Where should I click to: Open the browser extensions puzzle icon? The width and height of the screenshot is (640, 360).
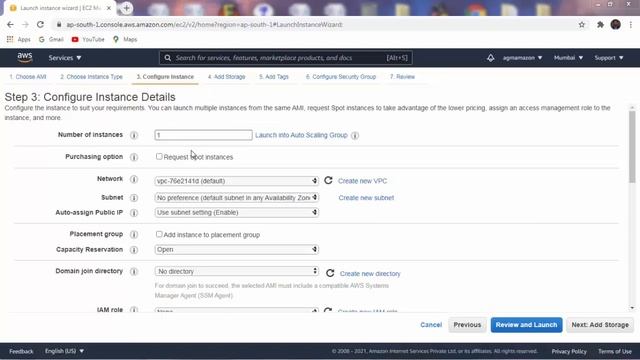[600, 24]
